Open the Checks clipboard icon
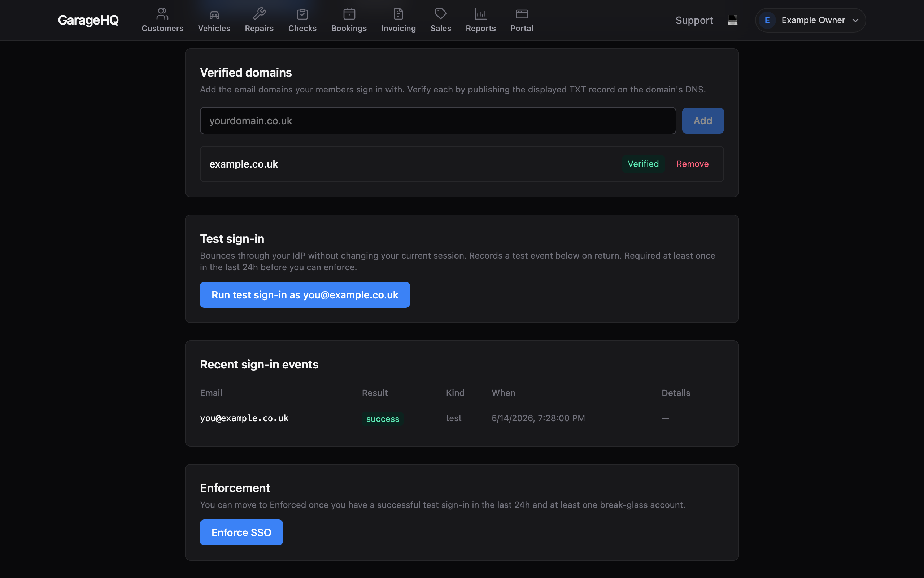Screen dimensions: 924x578 coord(302,14)
